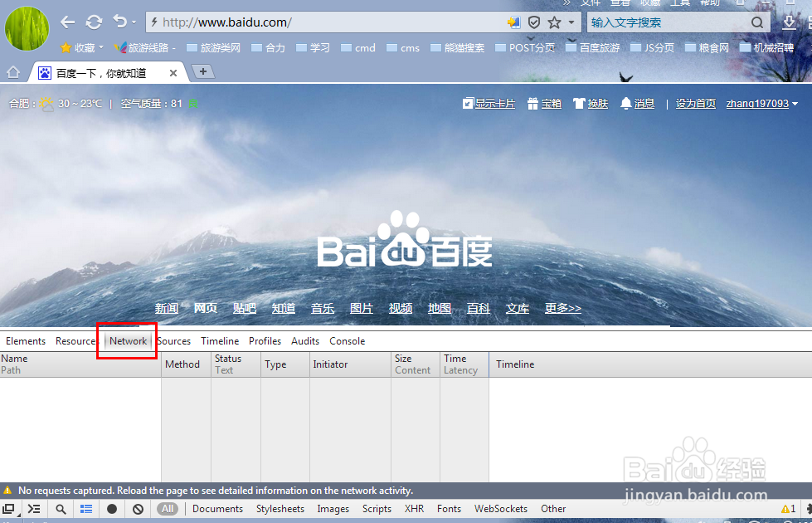
Task: Reload the page with refresh icon
Action: pos(94,22)
